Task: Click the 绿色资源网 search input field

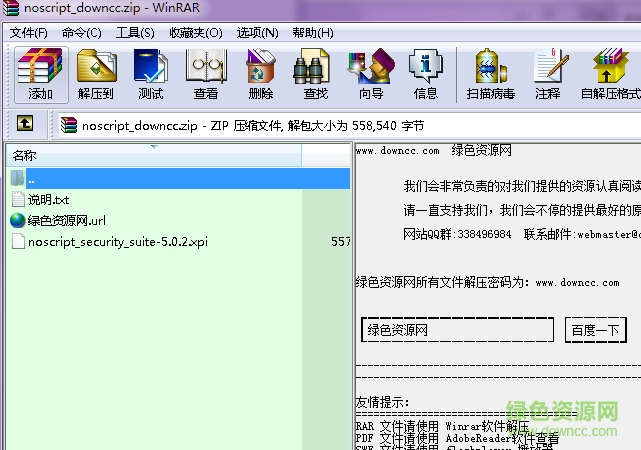Action: click(457, 330)
